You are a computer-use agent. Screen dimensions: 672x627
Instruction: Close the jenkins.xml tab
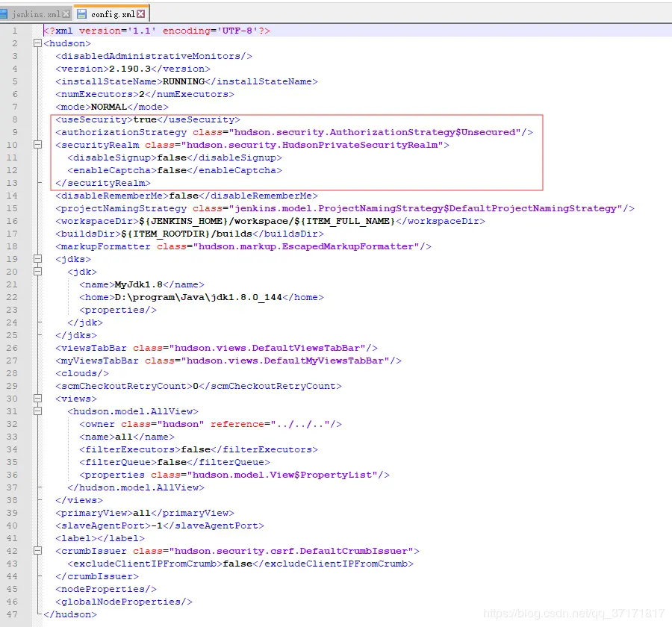66,14
